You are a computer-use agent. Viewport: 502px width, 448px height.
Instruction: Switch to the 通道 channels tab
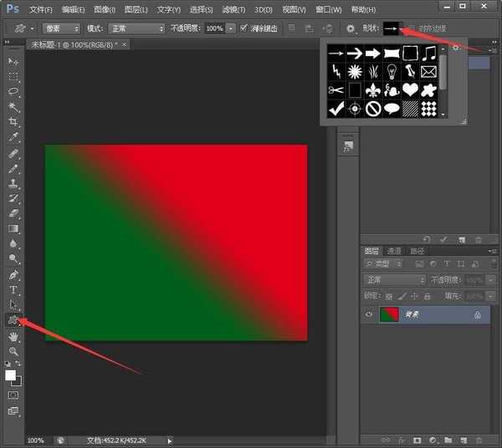[394, 251]
